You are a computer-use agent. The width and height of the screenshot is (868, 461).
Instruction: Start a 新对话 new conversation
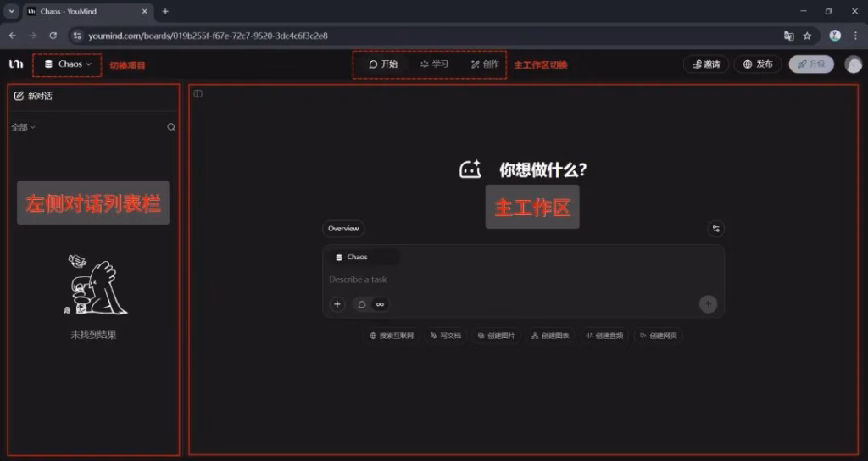pyautogui.click(x=34, y=97)
